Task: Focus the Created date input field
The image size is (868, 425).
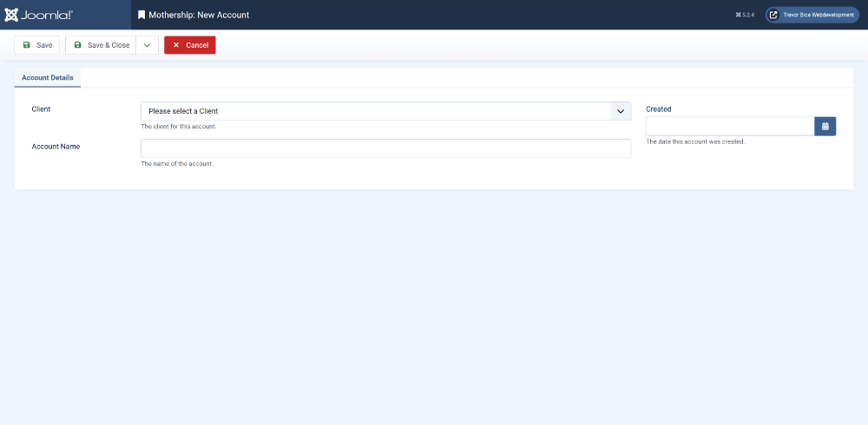Action: point(730,126)
